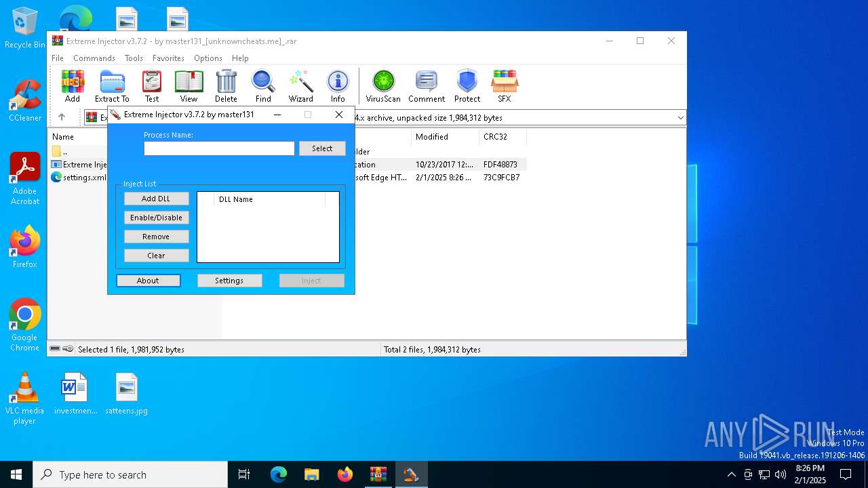
Task: Select the settings.xml file row
Action: pos(78,178)
